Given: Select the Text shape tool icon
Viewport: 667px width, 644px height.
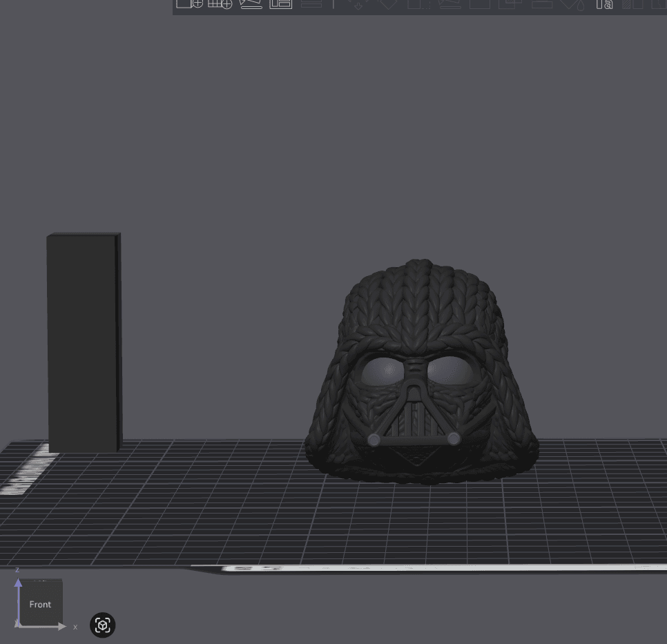Looking at the screenshot, I should [x=604, y=4].
